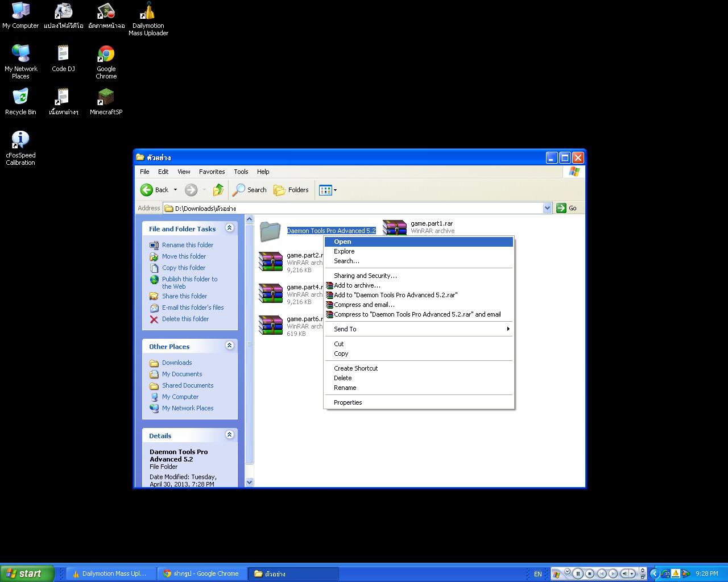728x582 pixels.
Task: Expand the Send To submenu
Action: pos(419,329)
